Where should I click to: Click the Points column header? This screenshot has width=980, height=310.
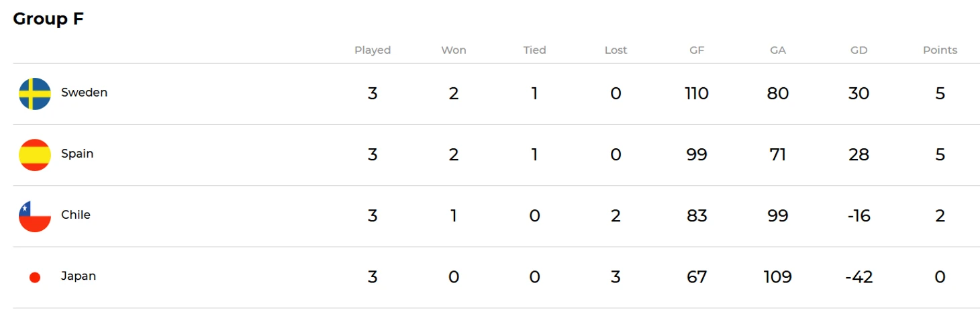(x=940, y=50)
